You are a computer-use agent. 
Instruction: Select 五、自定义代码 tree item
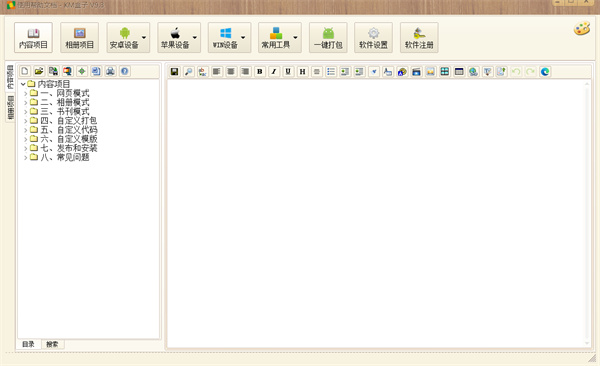[68, 130]
